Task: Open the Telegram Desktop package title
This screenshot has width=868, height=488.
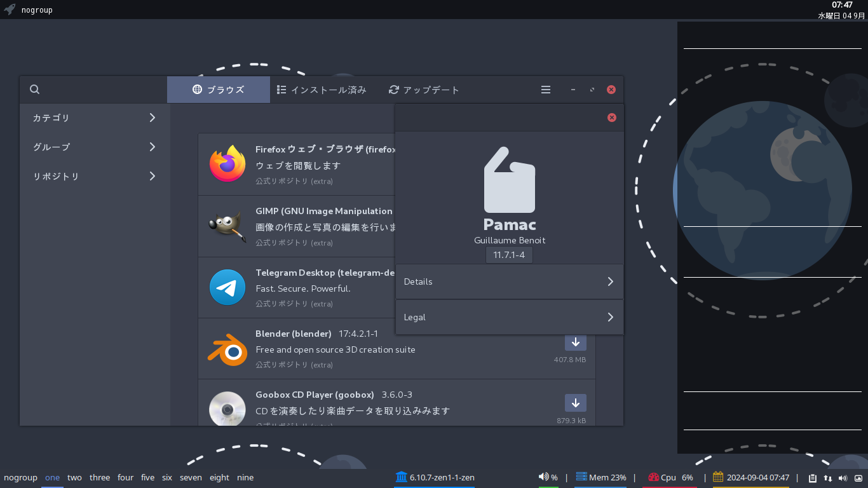Action: coord(325,273)
